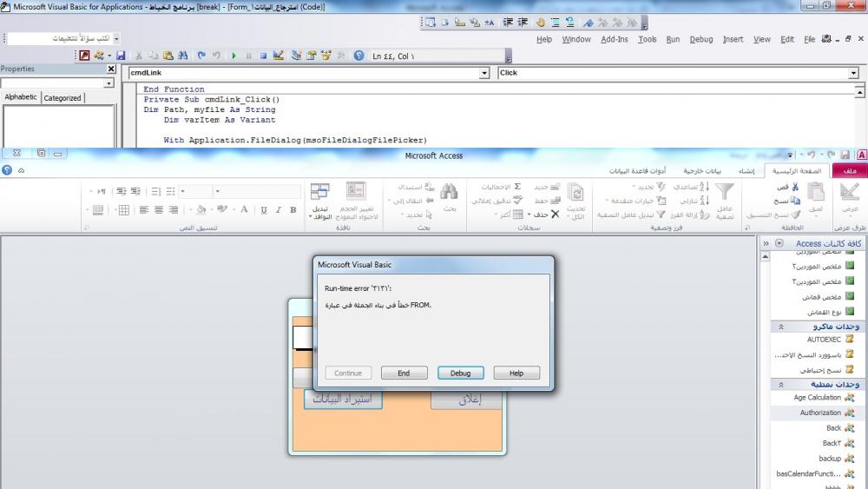Screen dimensions: 868x489
Task: Click the VBA Save icon
Action: pos(121,56)
